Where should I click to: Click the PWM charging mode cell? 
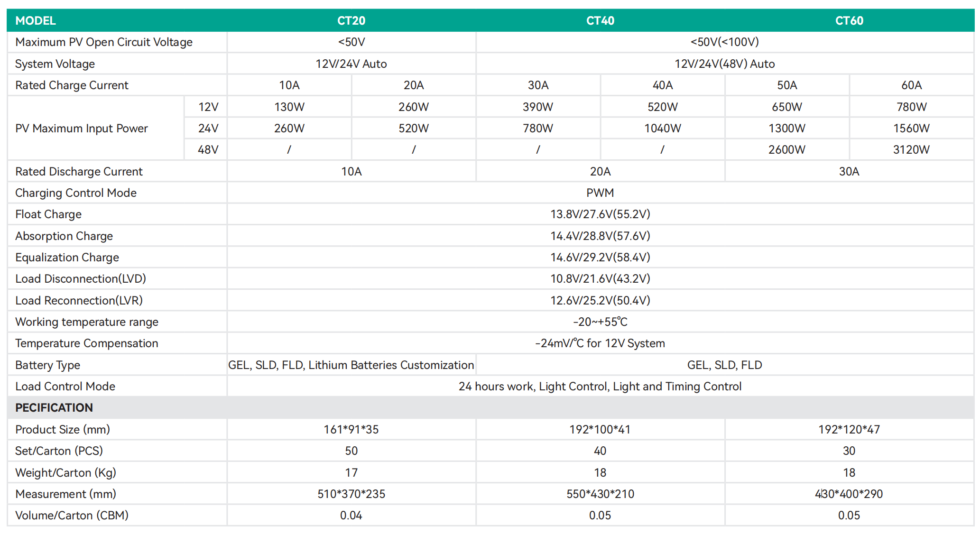coord(600,193)
